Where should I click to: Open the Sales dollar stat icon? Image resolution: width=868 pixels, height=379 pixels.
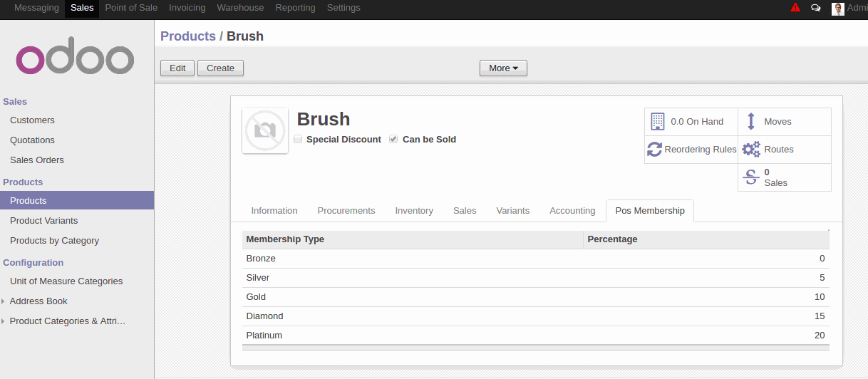[x=751, y=177]
